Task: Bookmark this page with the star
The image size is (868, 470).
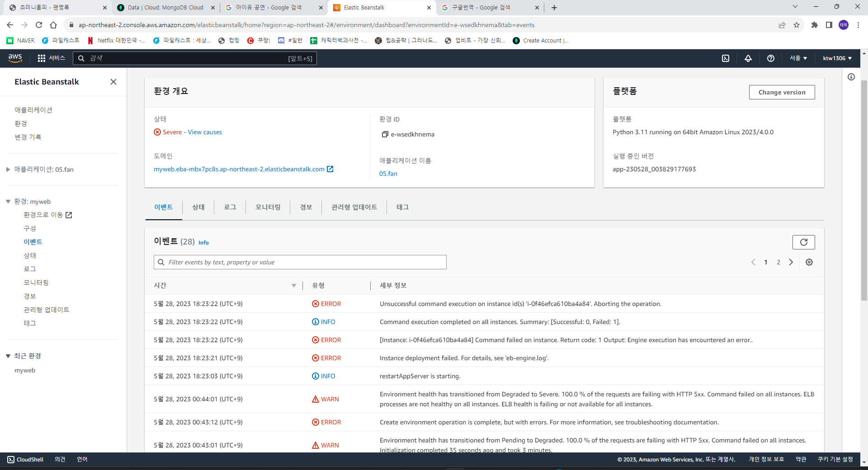Action: [x=797, y=25]
